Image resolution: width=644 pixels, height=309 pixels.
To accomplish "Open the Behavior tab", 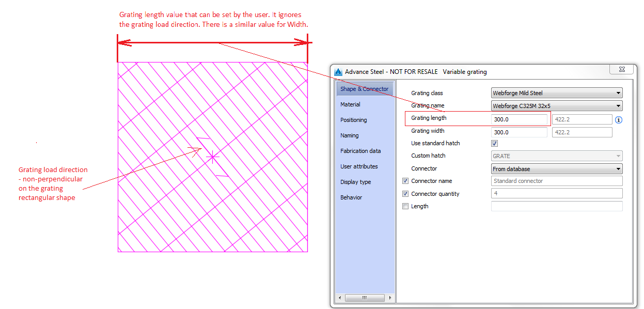I will coord(365,197).
